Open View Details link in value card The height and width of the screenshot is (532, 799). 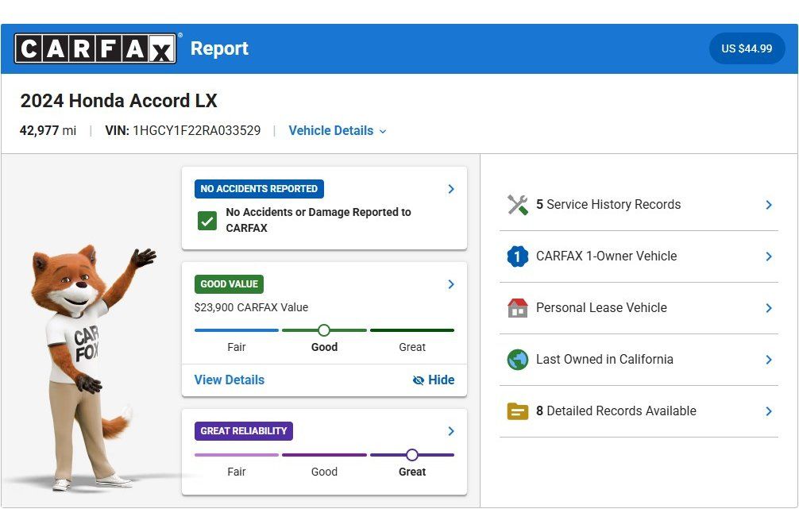(230, 380)
